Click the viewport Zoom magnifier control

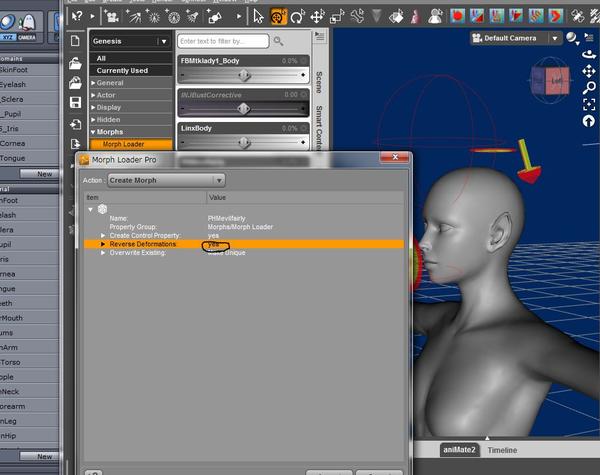pos(589,88)
